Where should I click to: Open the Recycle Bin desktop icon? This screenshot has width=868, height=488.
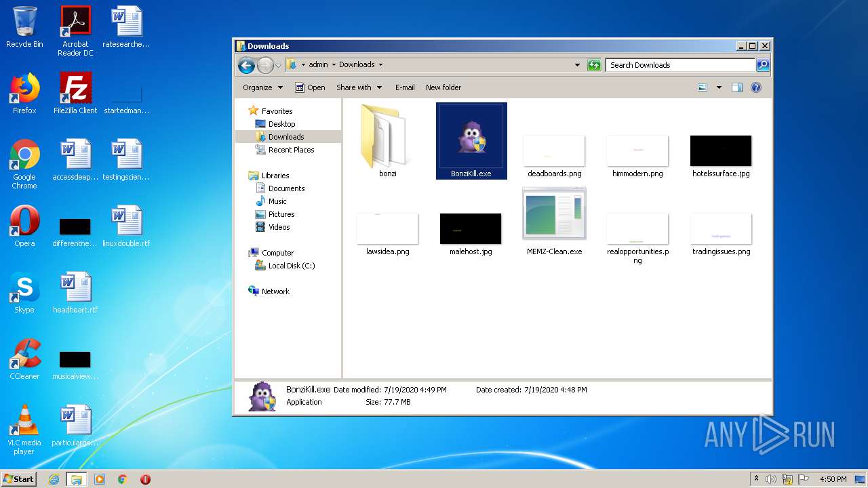(x=24, y=27)
